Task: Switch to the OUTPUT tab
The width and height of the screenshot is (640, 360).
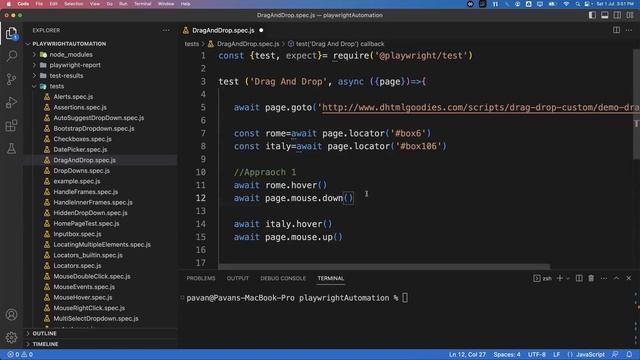Action: (x=238, y=278)
